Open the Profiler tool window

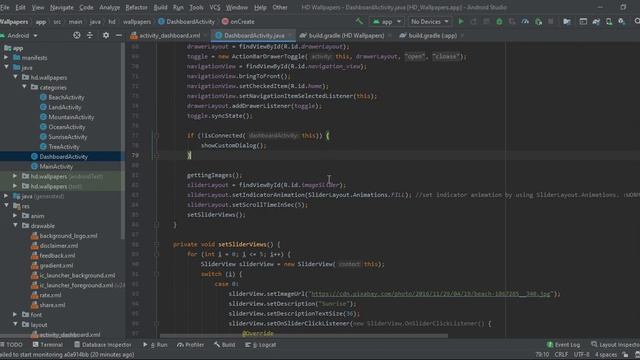(191, 344)
